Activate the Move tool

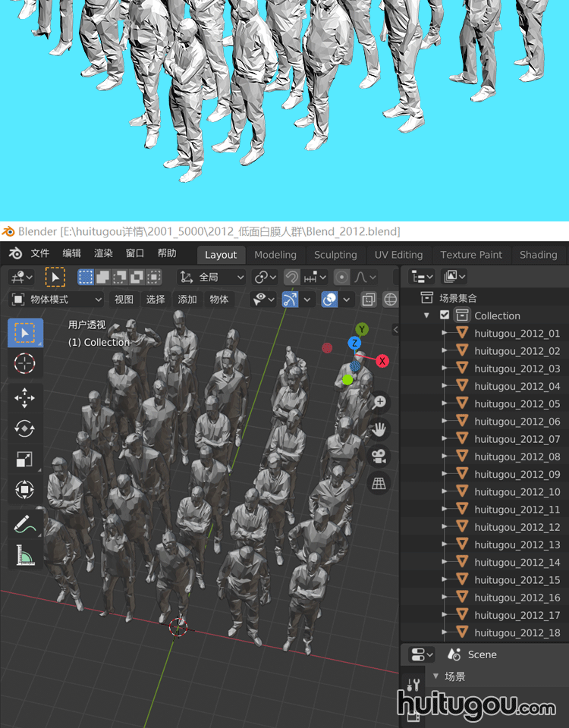coord(25,397)
